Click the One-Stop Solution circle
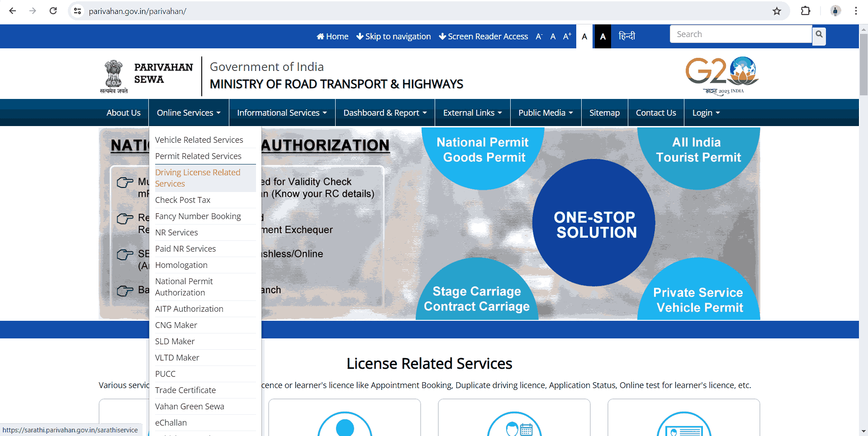This screenshot has width=868, height=436. (594, 223)
